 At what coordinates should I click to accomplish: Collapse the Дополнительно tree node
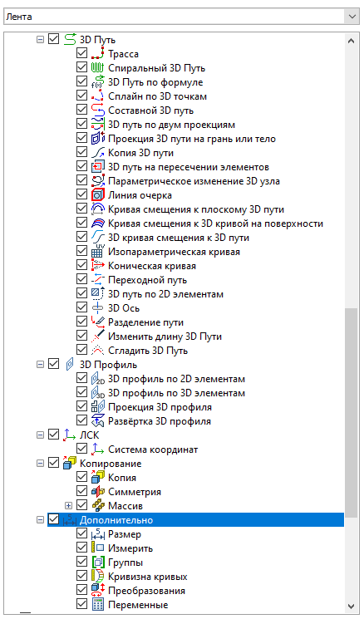point(40,520)
